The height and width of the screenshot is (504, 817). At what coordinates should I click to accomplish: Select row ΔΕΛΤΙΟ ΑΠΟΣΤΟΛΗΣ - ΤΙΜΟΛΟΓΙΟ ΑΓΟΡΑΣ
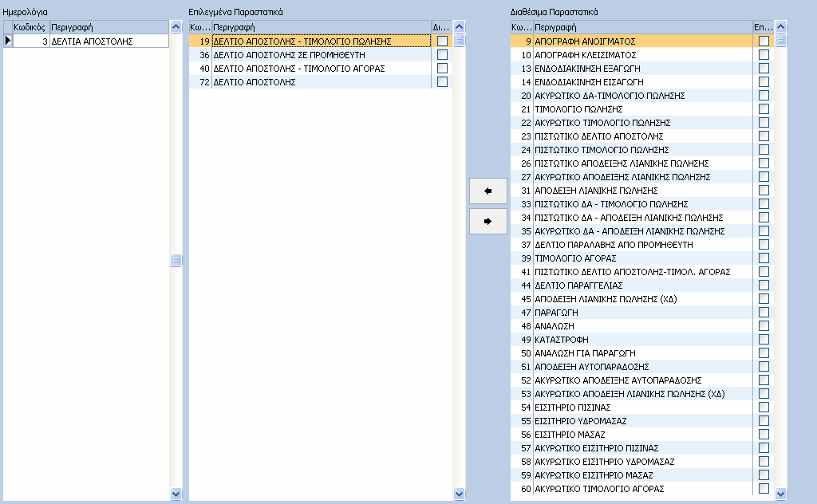321,68
